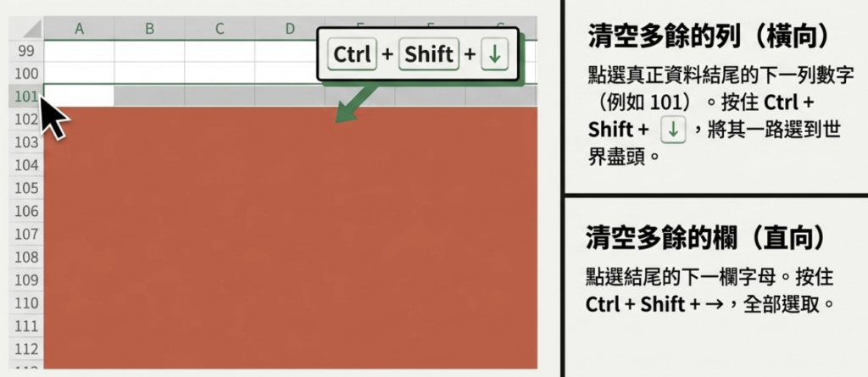Screen dimensions: 868x377
Task: Click the active cell A101
Action: pyautogui.click(x=79, y=96)
